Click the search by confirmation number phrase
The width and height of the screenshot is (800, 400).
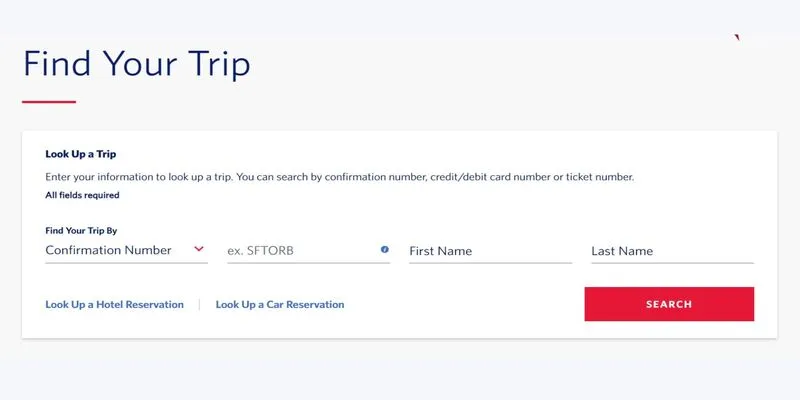tap(351, 178)
